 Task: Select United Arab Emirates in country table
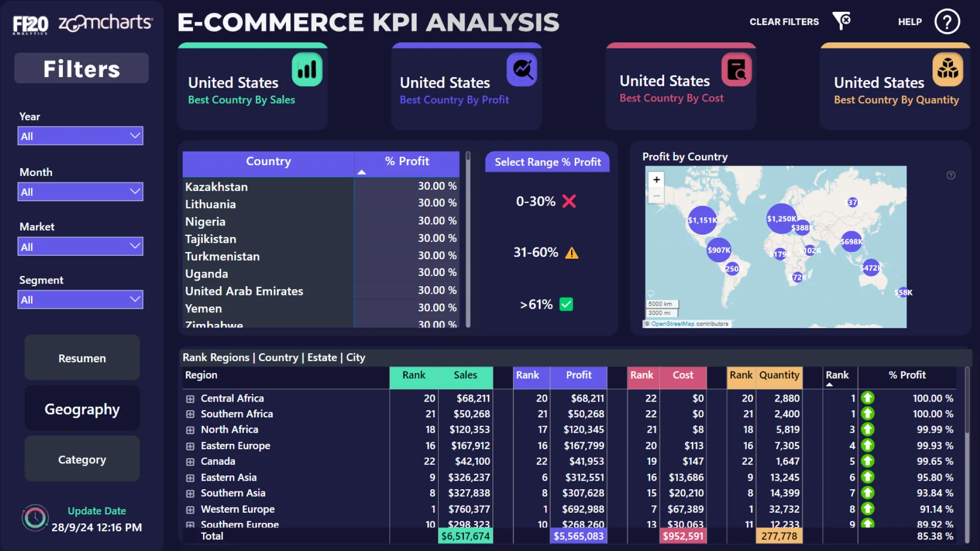(321, 291)
